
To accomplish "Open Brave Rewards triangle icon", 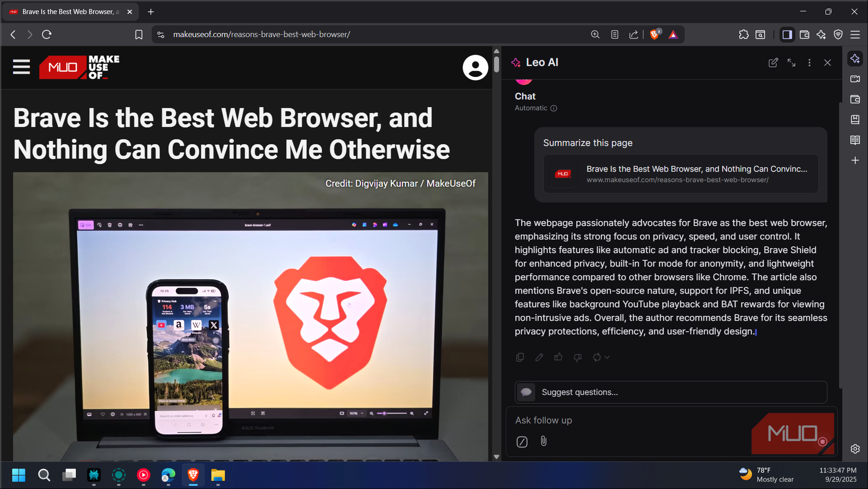I will point(673,34).
